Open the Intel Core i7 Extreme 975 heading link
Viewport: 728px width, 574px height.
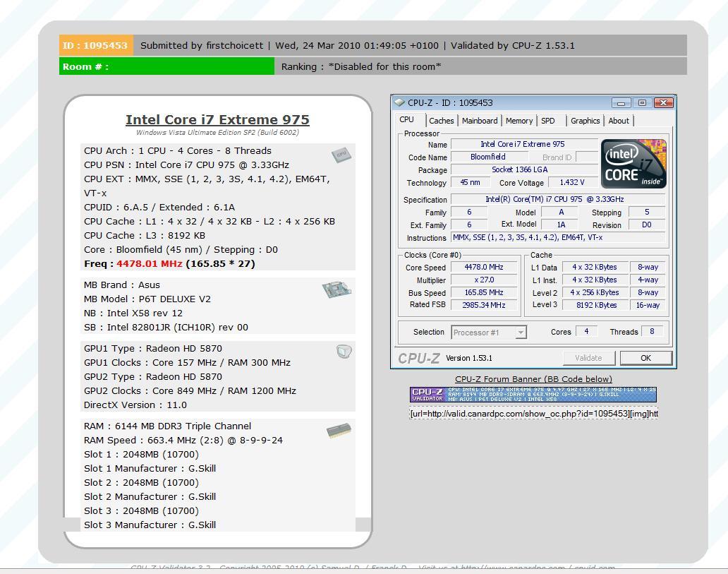pyautogui.click(x=217, y=119)
